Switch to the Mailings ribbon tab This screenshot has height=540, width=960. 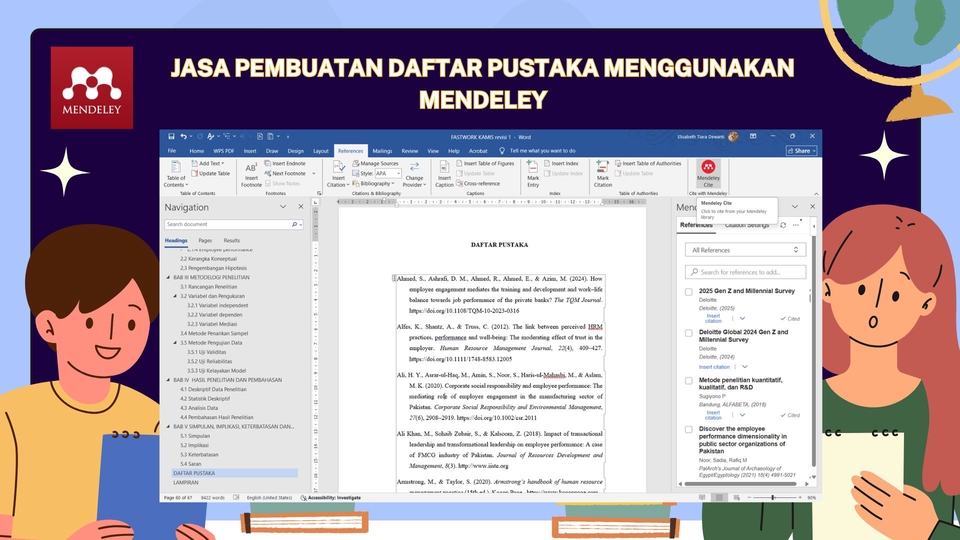click(x=382, y=151)
